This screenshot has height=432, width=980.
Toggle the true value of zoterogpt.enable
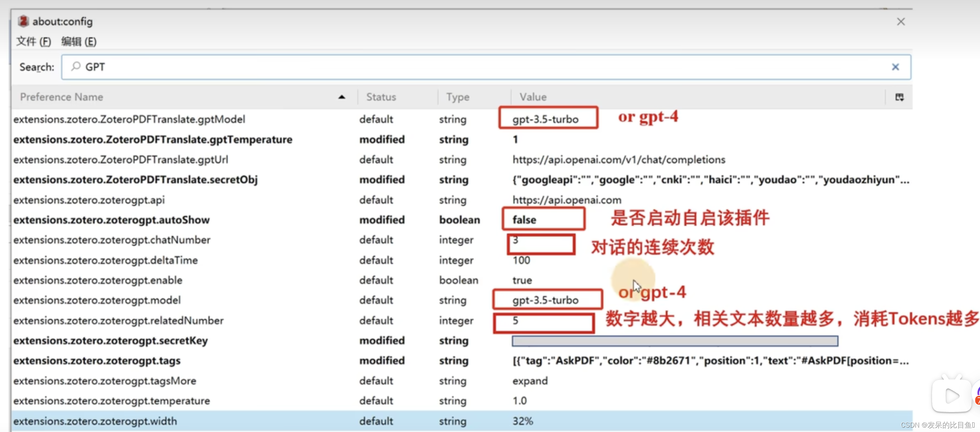pyautogui.click(x=522, y=280)
